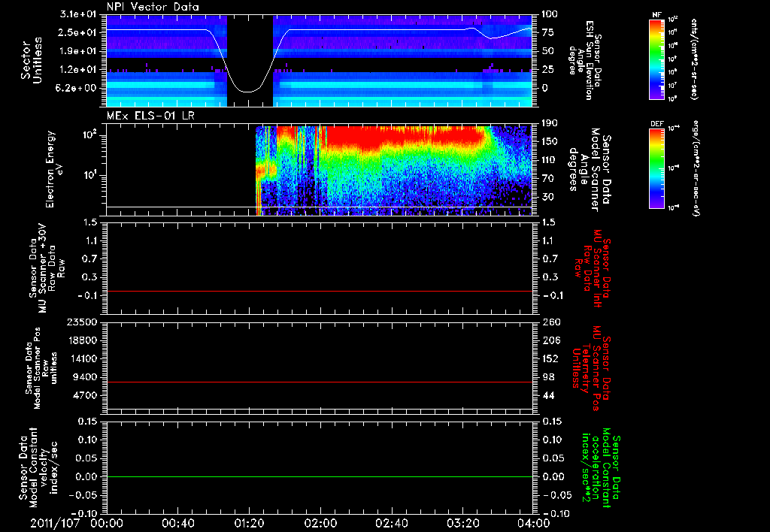Image resolution: width=770 pixels, height=532 pixels.
Task: Click the 01:20 time tick label
Action: click(x=249, y=523)
